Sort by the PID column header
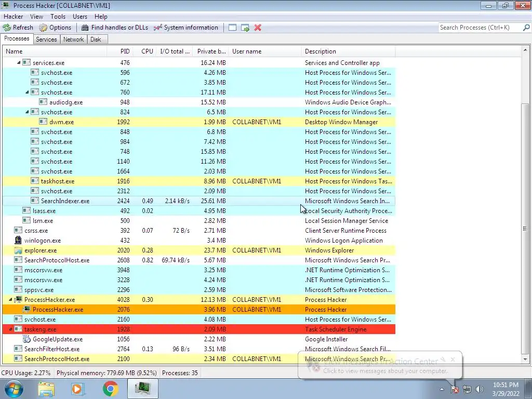This screenshot has height=399, width=532. (119, 51)
